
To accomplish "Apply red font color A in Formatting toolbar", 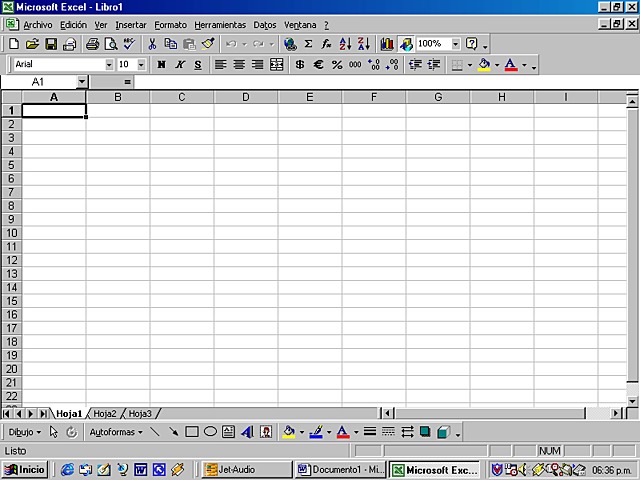I will pos(511,64).
